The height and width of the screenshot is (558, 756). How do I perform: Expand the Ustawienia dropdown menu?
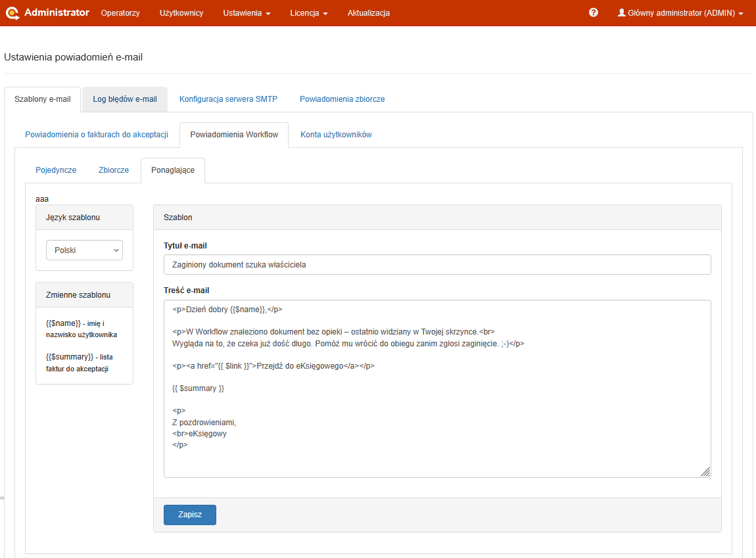point(247,13)
